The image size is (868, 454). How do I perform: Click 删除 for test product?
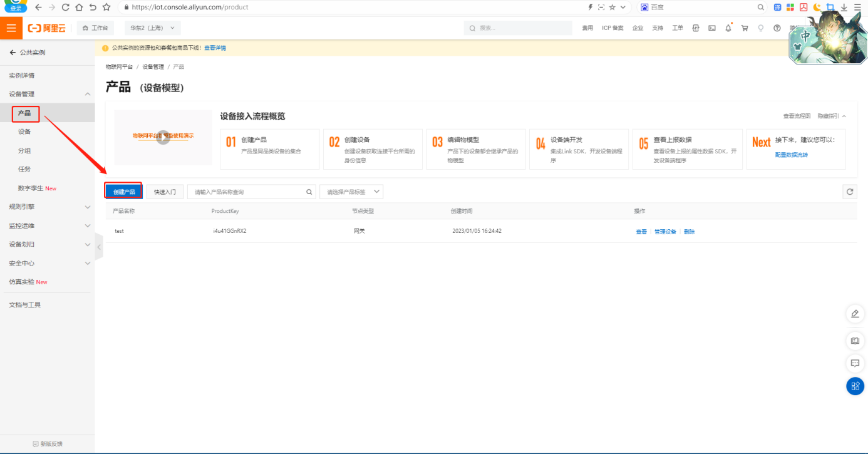pos(689,232)
